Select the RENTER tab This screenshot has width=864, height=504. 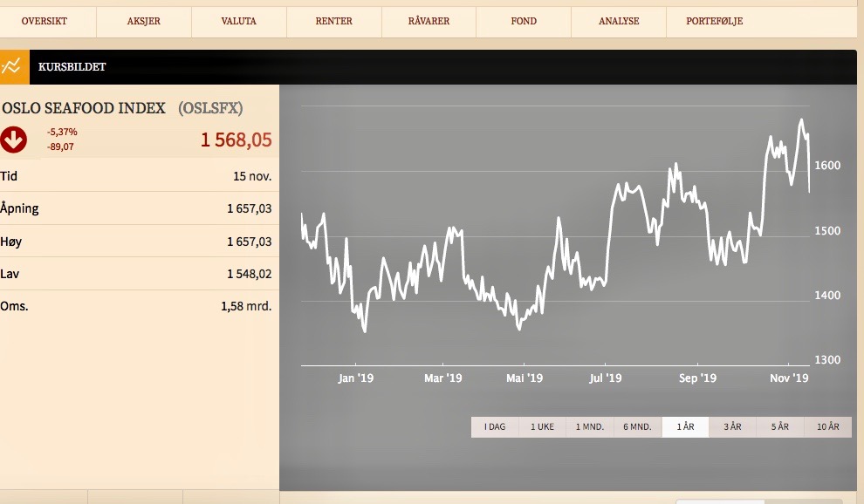click(x=334, y=22)
